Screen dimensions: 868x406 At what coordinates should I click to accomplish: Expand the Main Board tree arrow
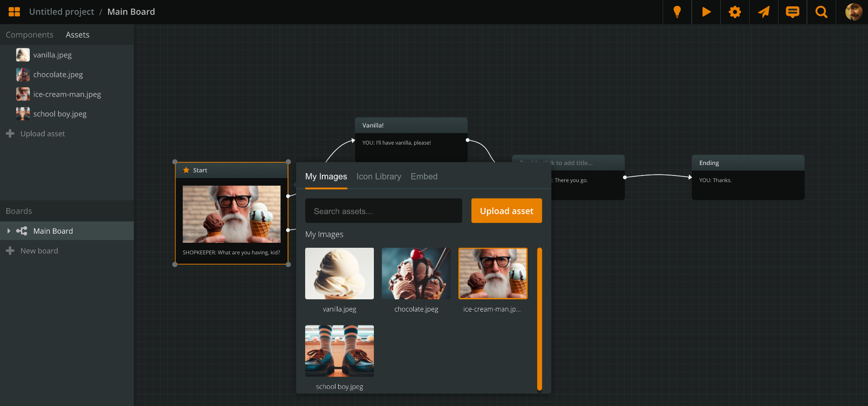pos(9,231)
